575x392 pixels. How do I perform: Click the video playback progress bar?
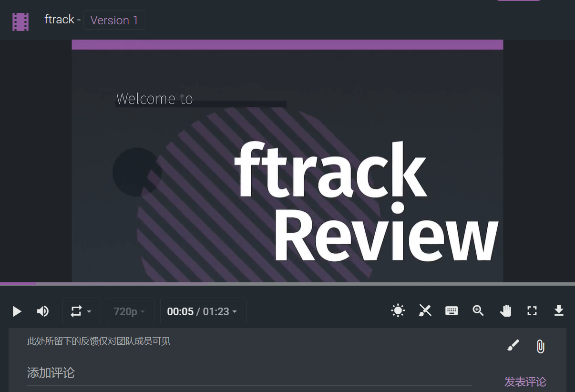[287, 284]
